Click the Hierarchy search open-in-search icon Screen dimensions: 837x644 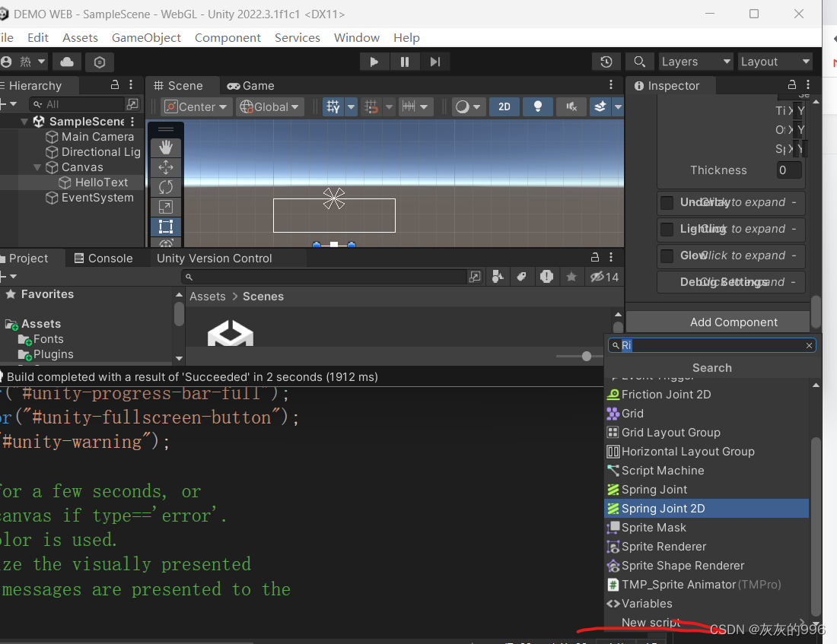[132, 104]
